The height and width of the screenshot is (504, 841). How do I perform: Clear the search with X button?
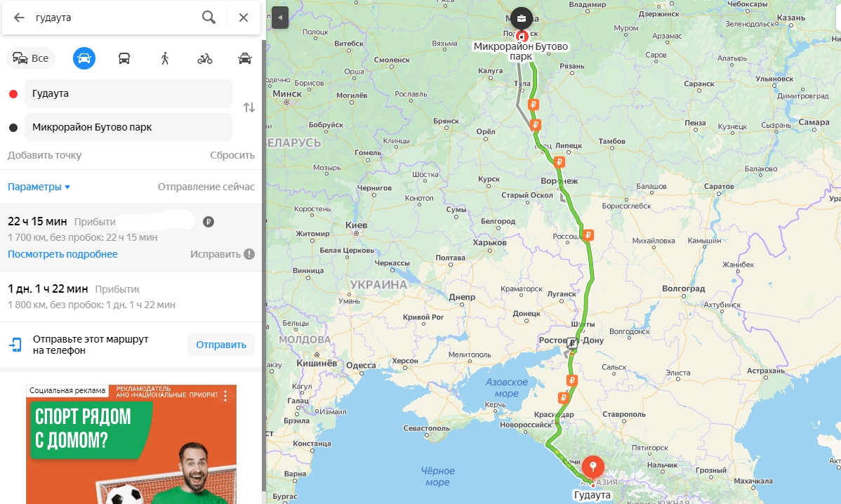pos(244,18)
